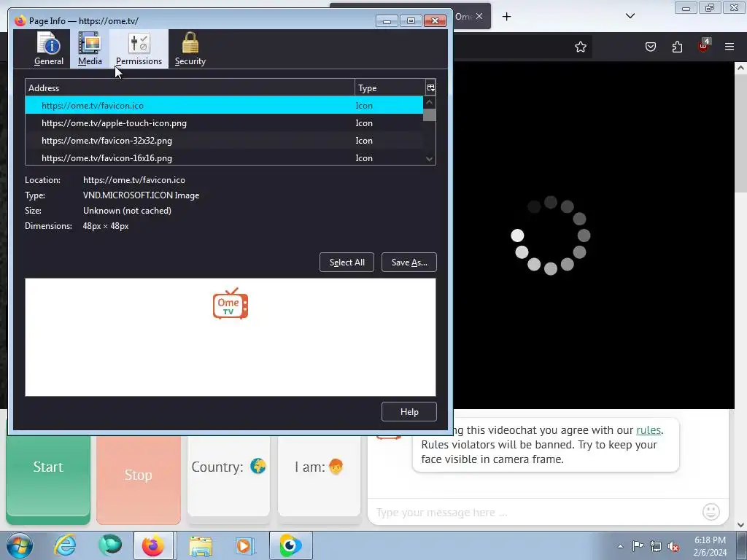Open the Country selector
Viewport: 747px width, 560px height.
(x=228, y=476)
